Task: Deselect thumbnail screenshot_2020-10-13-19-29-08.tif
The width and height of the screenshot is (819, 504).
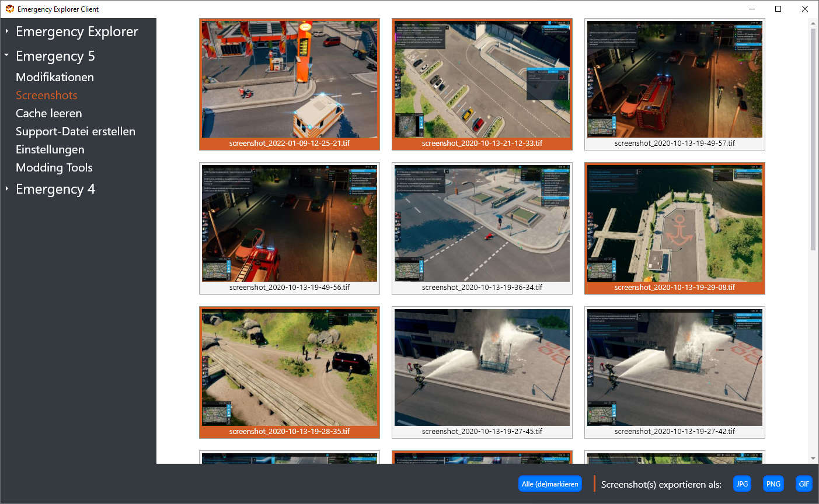Action: tap(675, 228)
